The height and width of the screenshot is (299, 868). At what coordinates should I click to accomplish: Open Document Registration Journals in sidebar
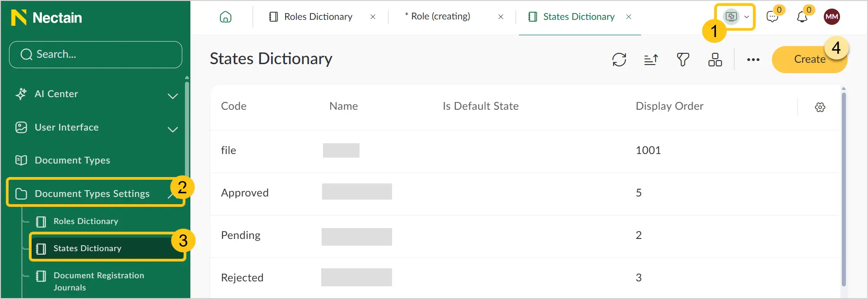(x=99, y=281)
